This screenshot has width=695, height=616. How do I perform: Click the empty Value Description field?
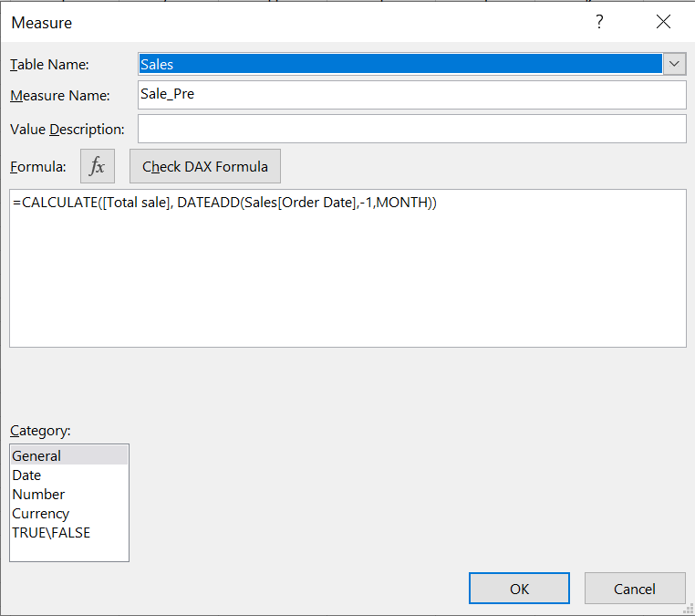pos(411,129)
